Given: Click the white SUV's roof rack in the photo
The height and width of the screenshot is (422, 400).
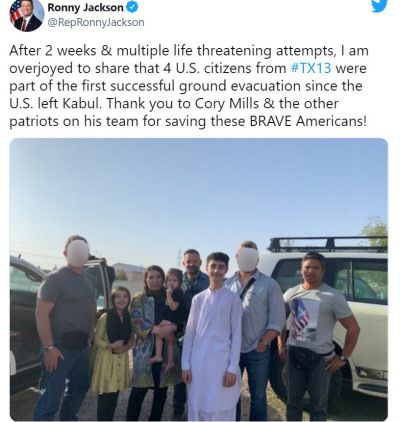Looking at the screenshot, I should pos(327,244).
